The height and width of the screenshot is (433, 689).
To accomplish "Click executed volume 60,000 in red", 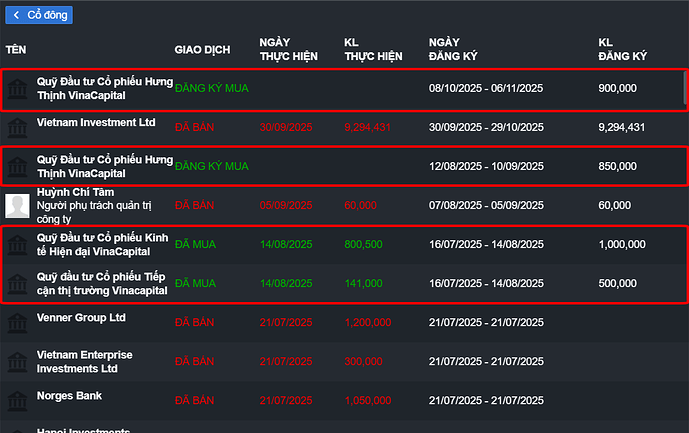I will (360, 205).
